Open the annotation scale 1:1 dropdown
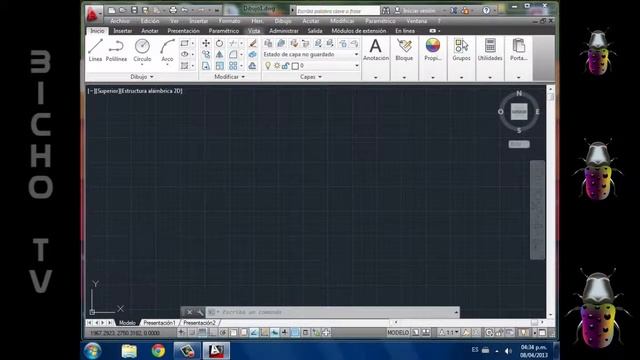This screenshot has width=640, height=360. click(450, 333)
